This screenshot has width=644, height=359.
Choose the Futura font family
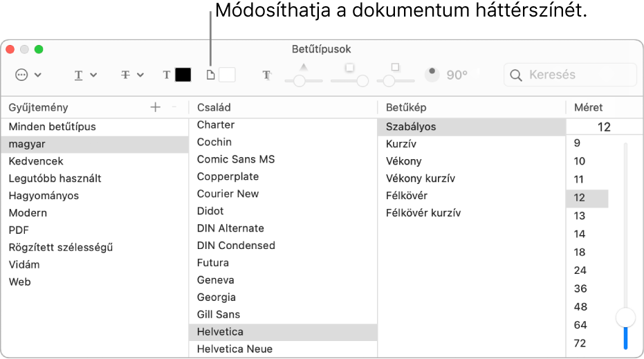283,263
